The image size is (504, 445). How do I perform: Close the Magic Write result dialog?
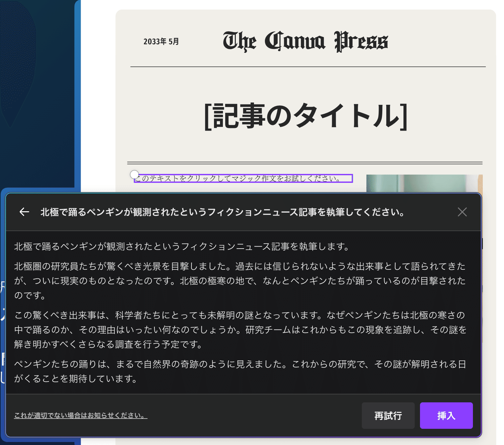click(462, 212)
